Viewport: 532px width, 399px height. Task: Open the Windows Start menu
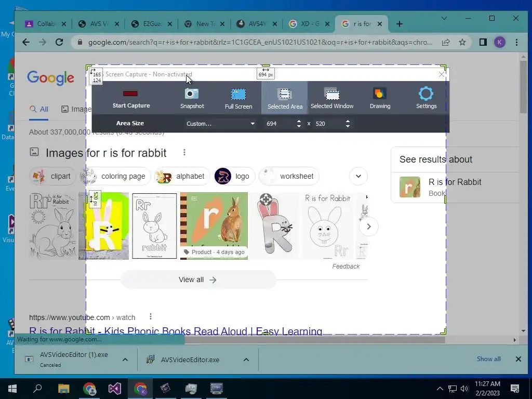pyautogui.click(x=12, y=389)
